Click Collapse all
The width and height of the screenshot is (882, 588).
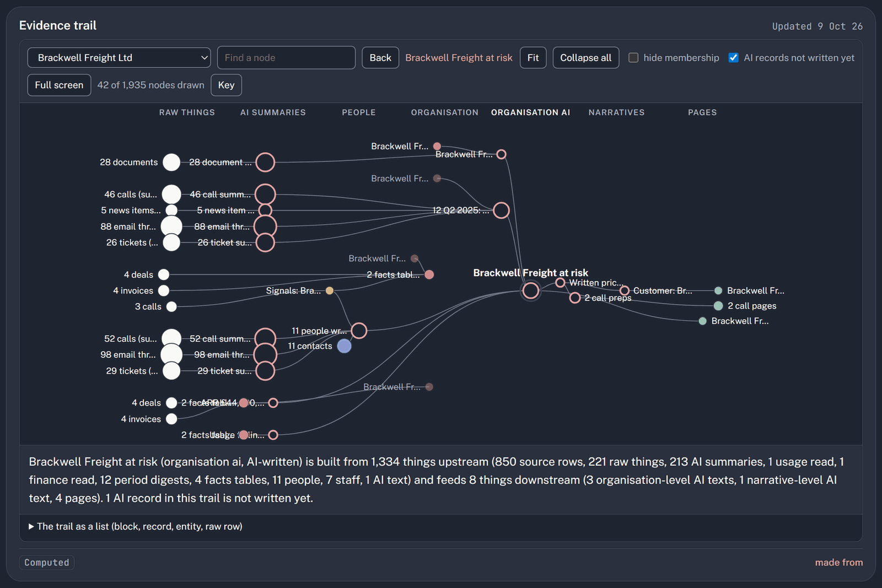tap(586, 58)
